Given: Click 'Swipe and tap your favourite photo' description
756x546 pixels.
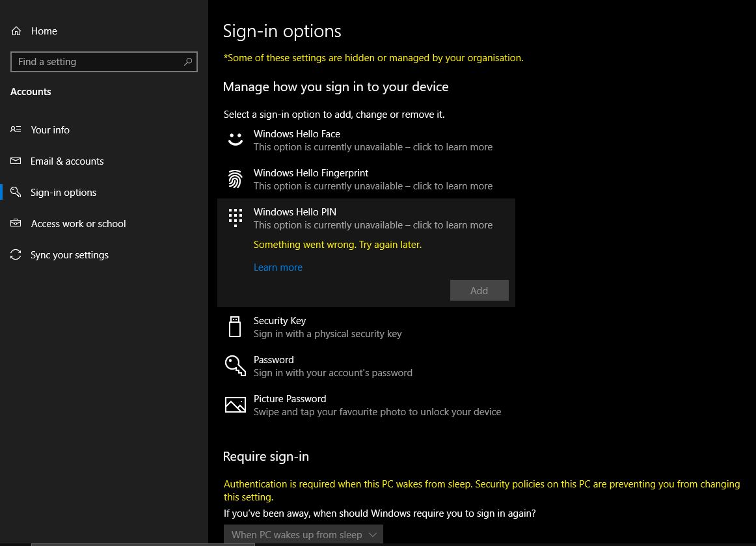Looking at the screenshot, I should [377, 412].
